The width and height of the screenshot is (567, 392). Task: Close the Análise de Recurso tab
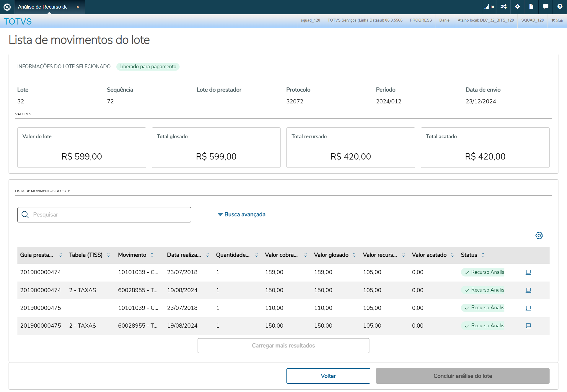coord(78,7)
